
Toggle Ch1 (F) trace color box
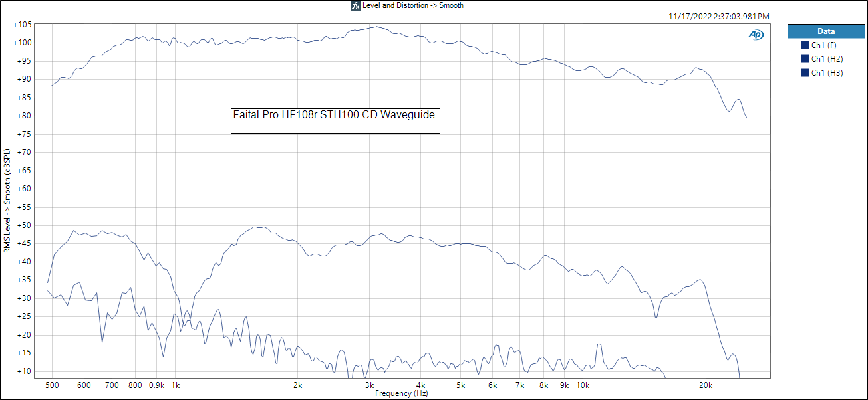pos(805,45)
